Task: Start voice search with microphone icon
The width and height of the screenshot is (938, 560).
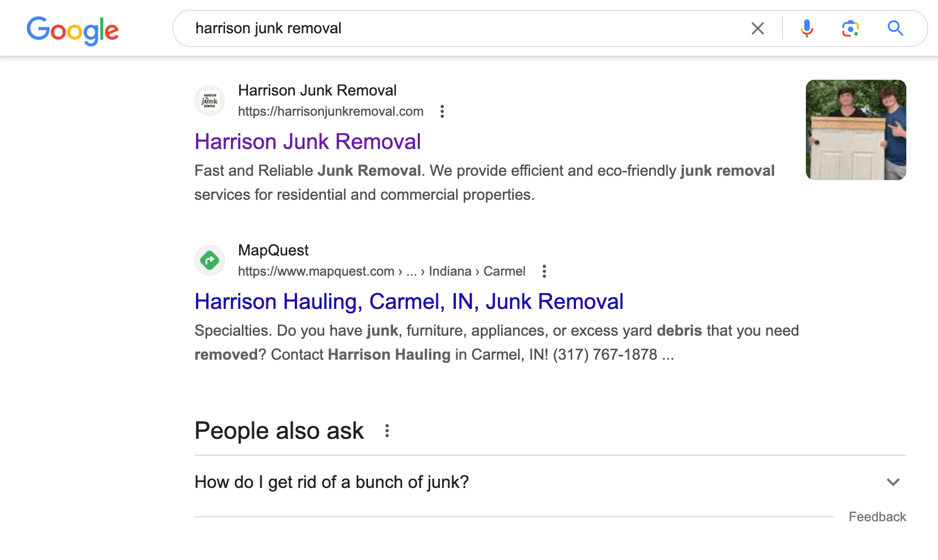Action: click(x=806, y=28)
